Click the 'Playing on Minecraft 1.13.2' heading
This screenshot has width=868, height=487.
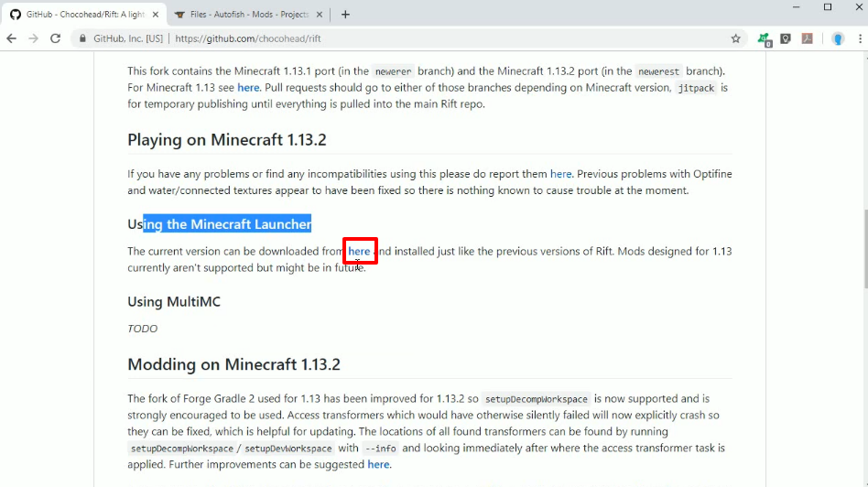click(227, 140)
